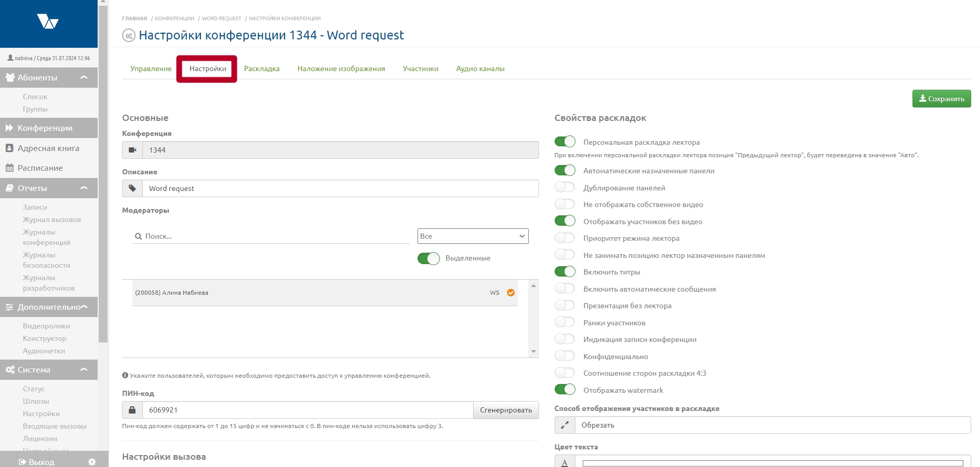
Task: Click the moderators list scroll-down arrow
Action: [533, 352]
